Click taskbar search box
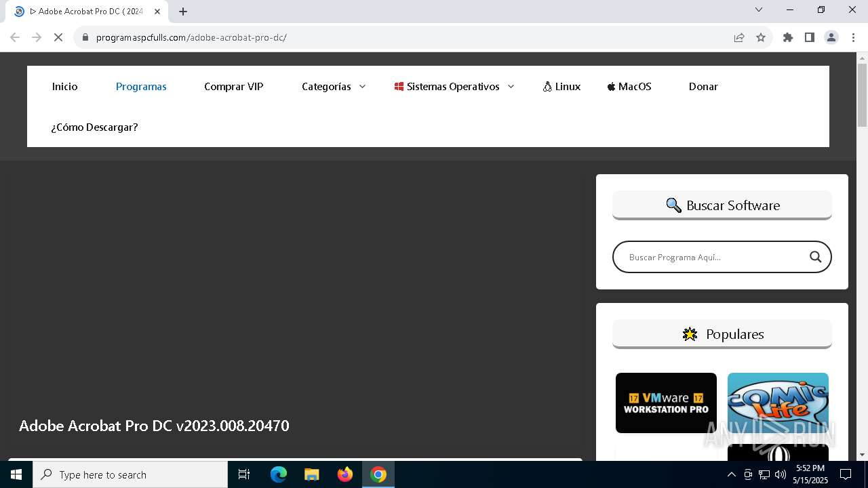This screenshot has width=868, height=488. click(x=130, y=474)
